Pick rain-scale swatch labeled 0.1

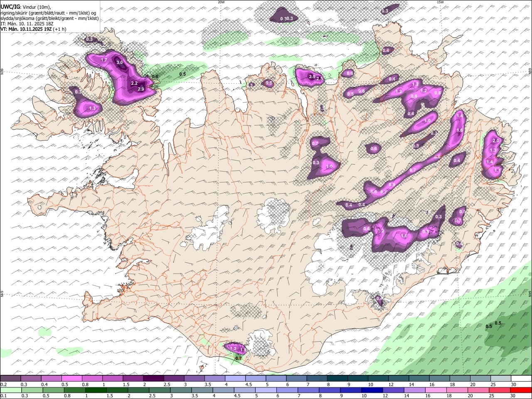[x=11, y=390]
